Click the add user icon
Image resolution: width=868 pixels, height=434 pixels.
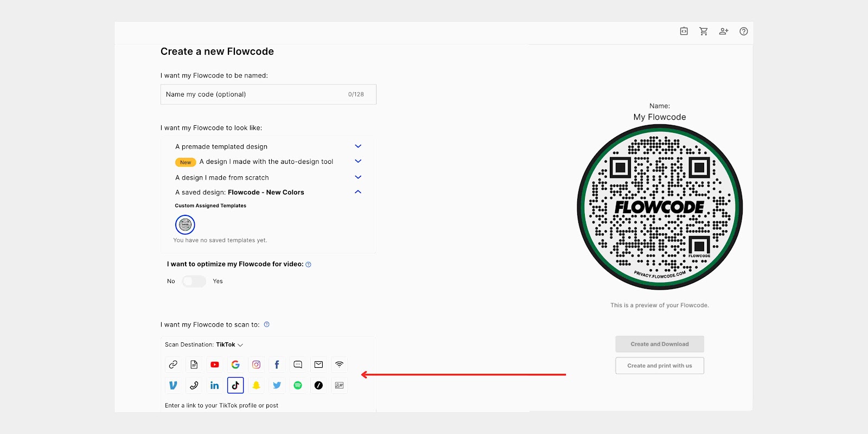pos(724,31)
